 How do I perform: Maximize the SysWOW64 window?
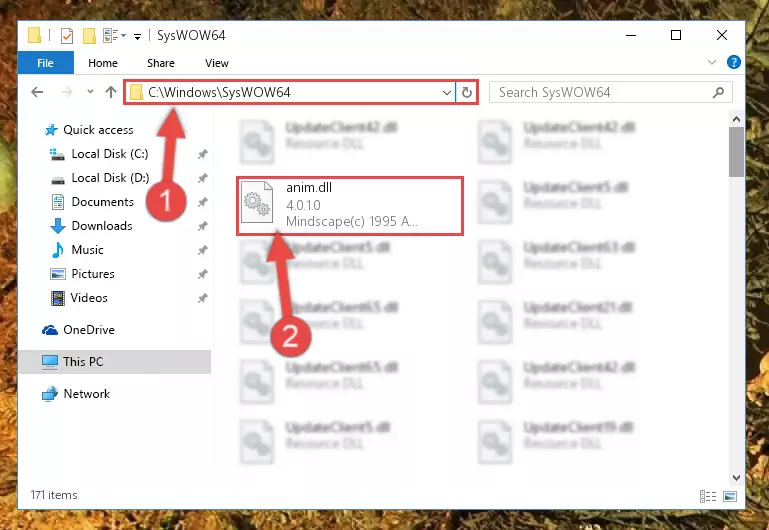676,35
